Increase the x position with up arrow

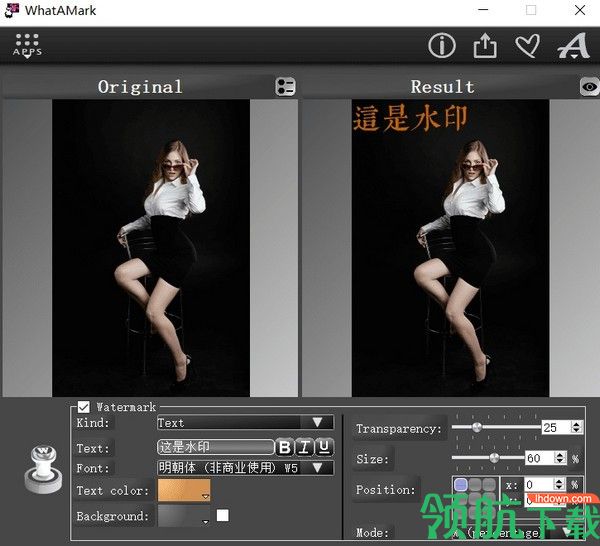coord(559,481)
